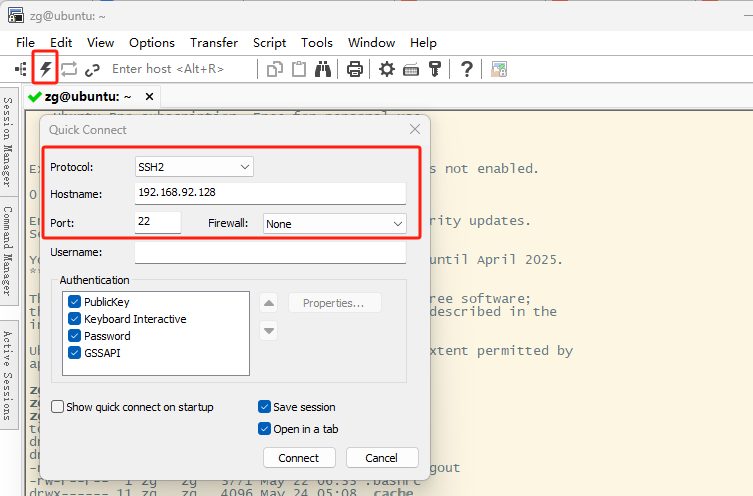Open the Session Manager toolbar icon
The image size is (753, 496).
[21, 69]
